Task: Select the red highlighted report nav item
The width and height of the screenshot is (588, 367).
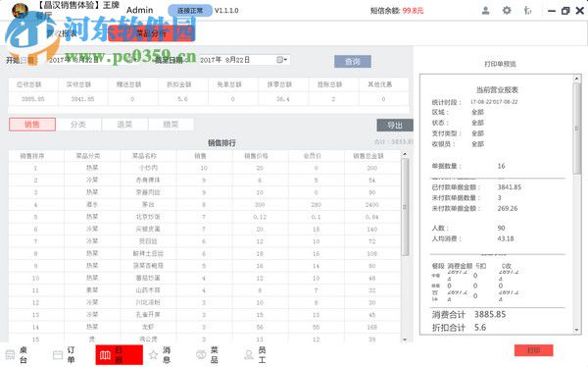Action: click(x=120, y=354)
